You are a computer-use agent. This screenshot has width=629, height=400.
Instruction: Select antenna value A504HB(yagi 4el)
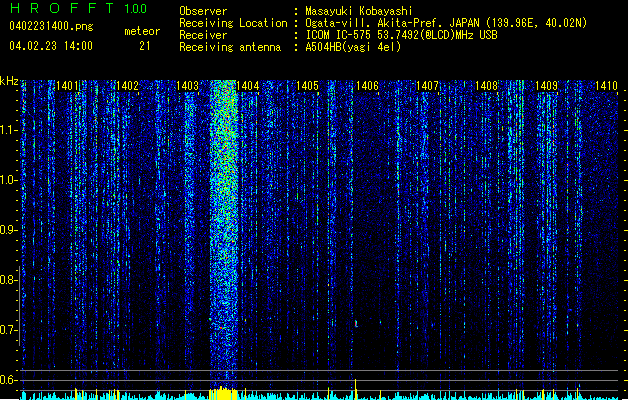(x=353, y=47)
